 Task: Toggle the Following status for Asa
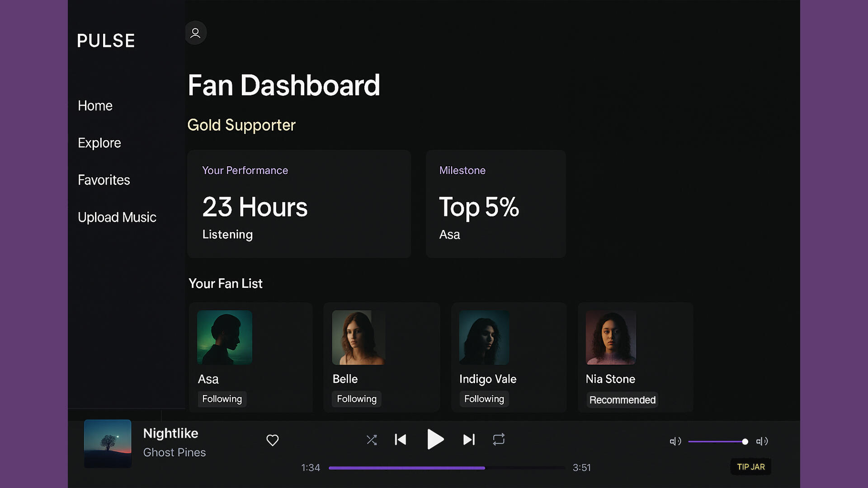click(x=222, y=399)
